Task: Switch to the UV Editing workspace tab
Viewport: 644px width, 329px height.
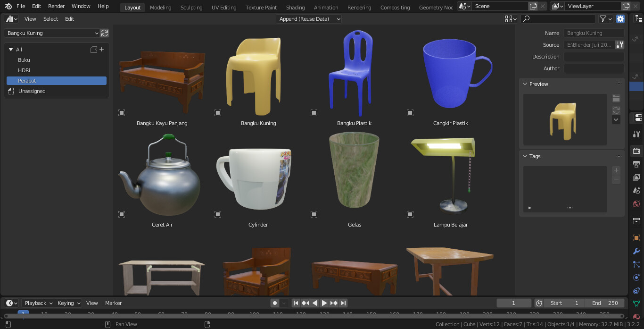Action: coord(223,7)
